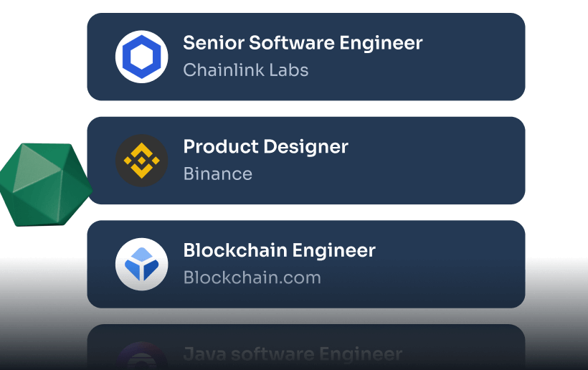The height and width of the screenshot is (370, 588).
Task: Click the Binance yellow diamond logo
Action: click(x=141, y=161)
